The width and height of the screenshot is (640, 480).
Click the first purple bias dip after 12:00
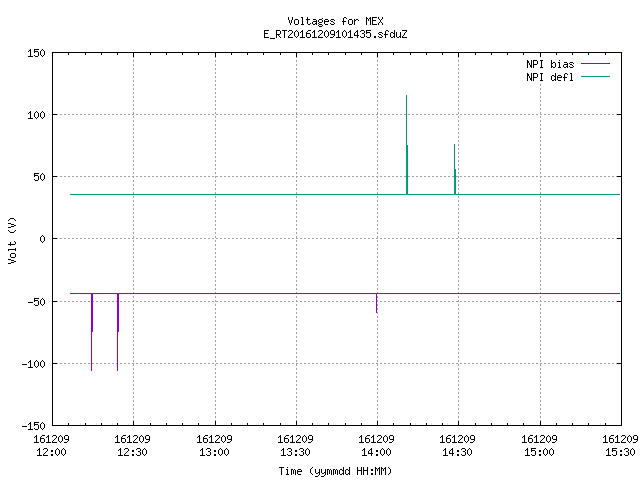(92, 332)
